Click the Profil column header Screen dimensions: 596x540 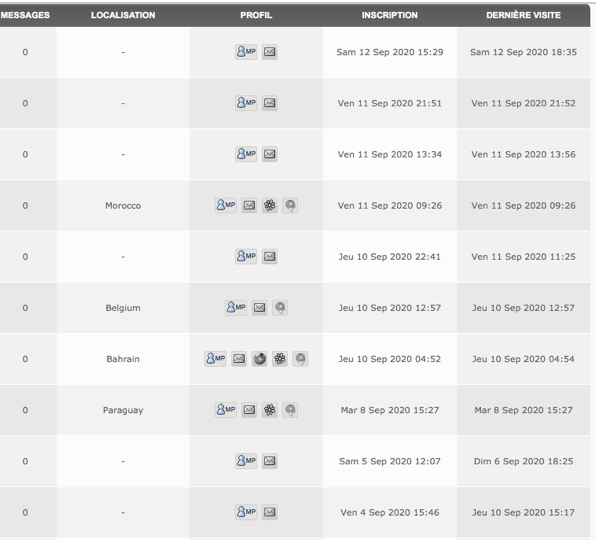(256, 15)
